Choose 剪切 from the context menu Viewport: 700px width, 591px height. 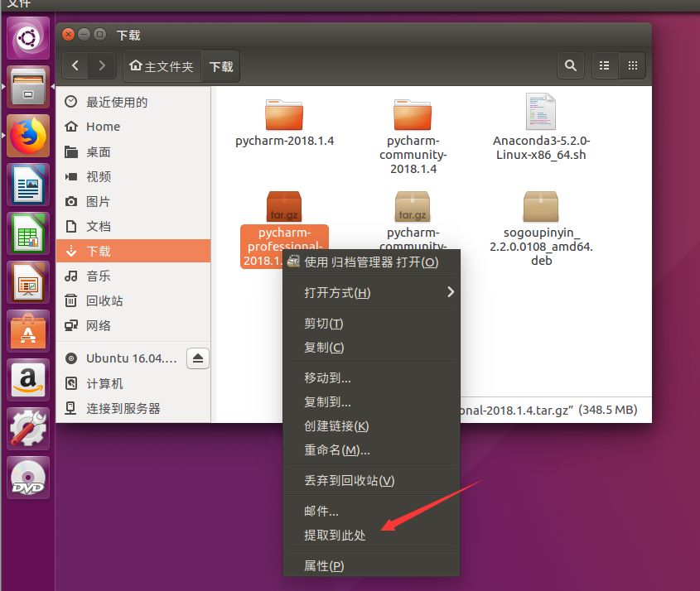(371, 324)
